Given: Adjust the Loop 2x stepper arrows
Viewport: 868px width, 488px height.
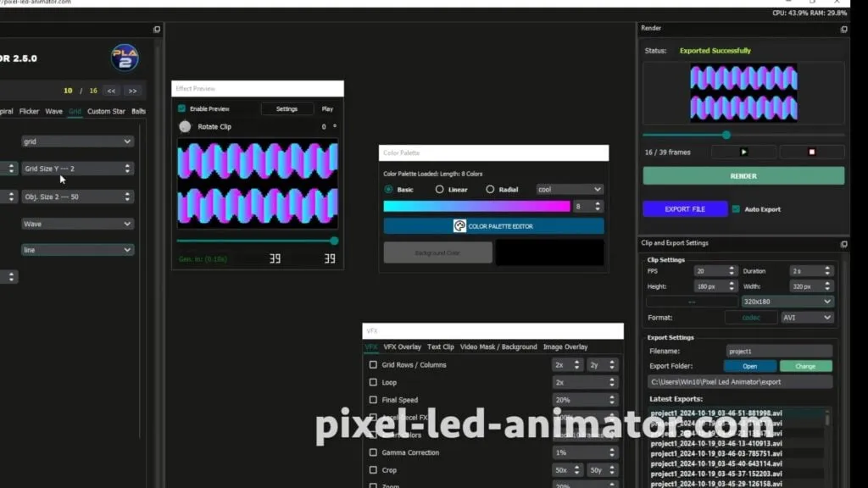Looking at the screenshot, I should click(x=612, y=382).
